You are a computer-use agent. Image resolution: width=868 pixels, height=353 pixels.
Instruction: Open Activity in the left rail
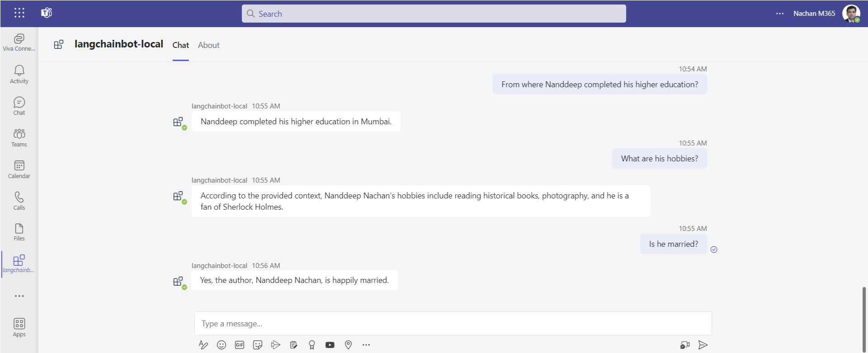[x=19, y=75]
